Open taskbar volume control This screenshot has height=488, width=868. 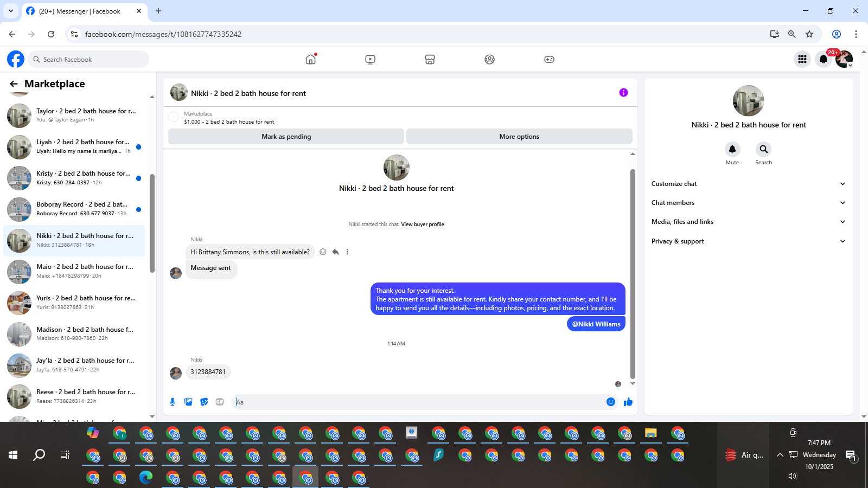(x=793, y=476)
